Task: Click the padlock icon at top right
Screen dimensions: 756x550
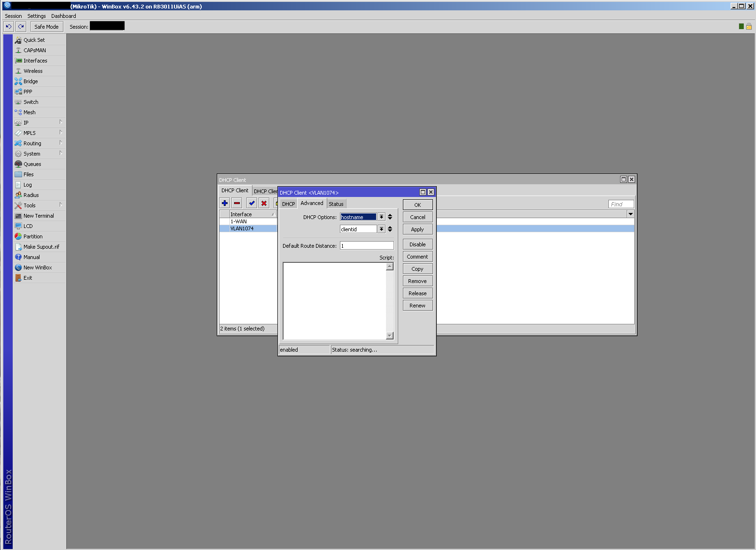Action: [x=749, y=26]
